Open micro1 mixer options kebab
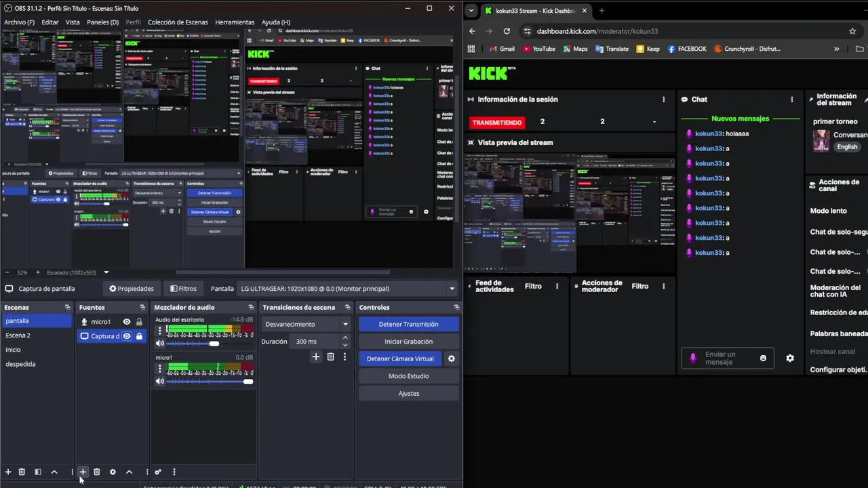868x488 pixels. 160,369
